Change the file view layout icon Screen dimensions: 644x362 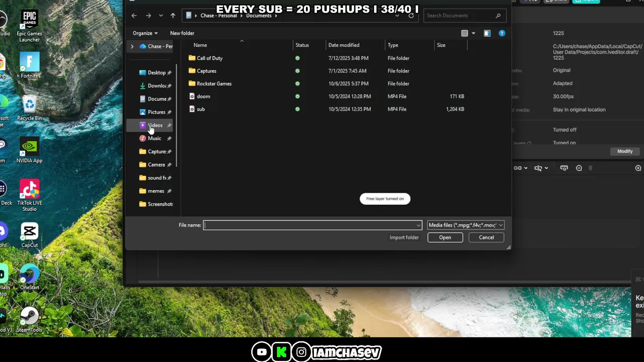tap(465, 33)
